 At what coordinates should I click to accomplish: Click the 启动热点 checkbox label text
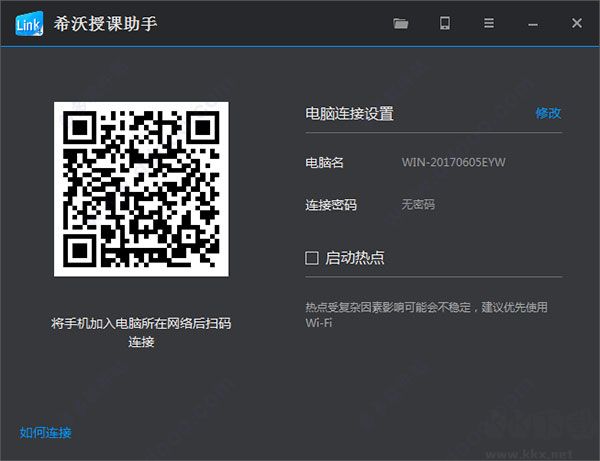click(354, 258)
